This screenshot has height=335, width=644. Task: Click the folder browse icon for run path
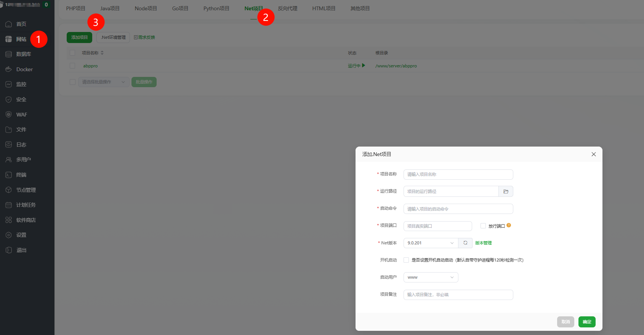pyautogui.click(x=506, y=191)
